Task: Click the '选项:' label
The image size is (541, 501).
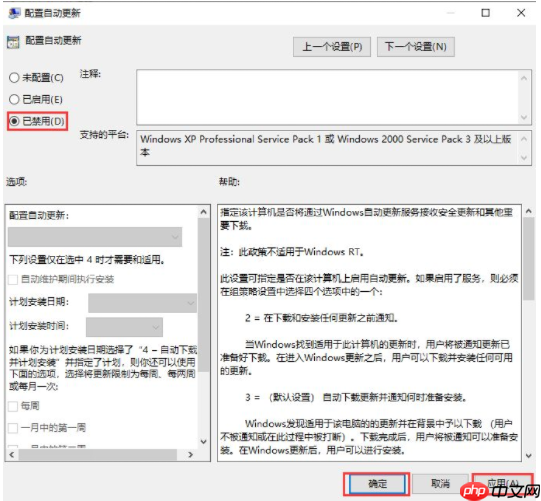Action: pyautogui.click(x=16, y=181)
